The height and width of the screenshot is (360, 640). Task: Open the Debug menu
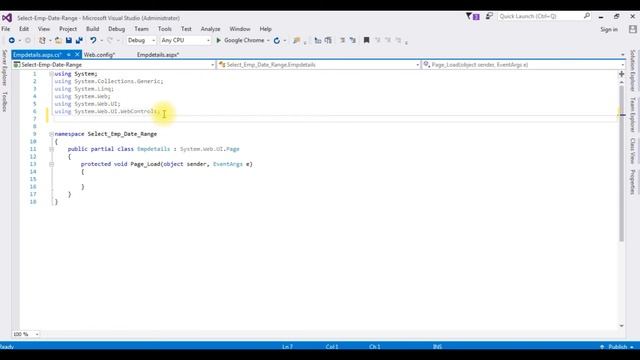(x=117, y=29)
